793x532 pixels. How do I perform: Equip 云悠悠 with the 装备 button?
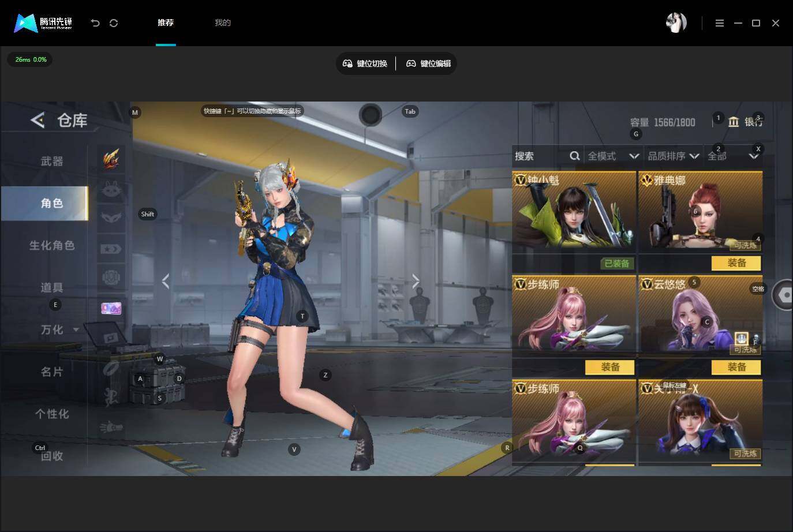click(736, 367)
